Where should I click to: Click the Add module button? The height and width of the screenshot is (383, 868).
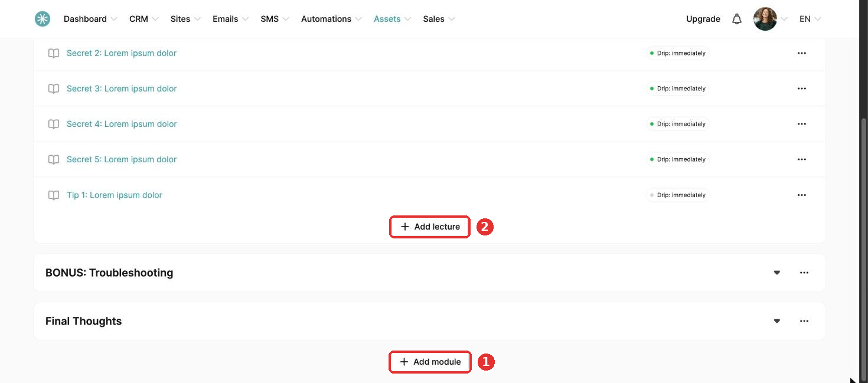point(430,362)
